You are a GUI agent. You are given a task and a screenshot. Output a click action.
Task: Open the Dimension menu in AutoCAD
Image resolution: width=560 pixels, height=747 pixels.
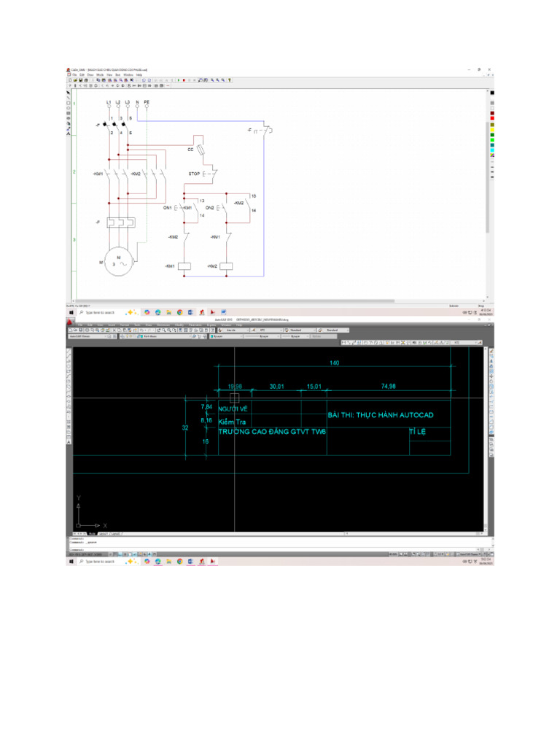coord(163,325)
